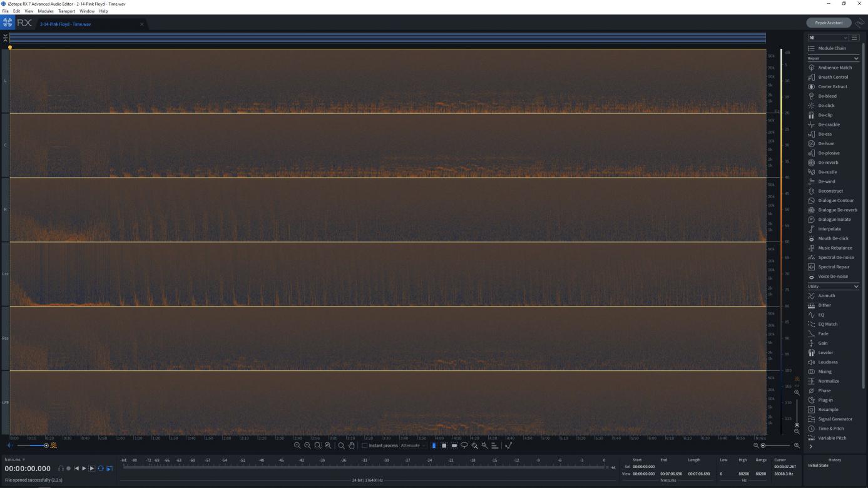Adjust the waveform spectrogram opacity slider
Screen dimensions: 868x488
point(46,445)
